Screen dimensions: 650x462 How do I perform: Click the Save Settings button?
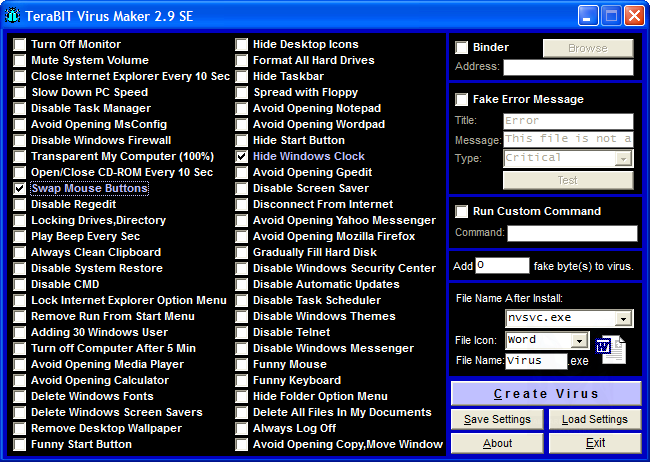[x=497, y=419]
